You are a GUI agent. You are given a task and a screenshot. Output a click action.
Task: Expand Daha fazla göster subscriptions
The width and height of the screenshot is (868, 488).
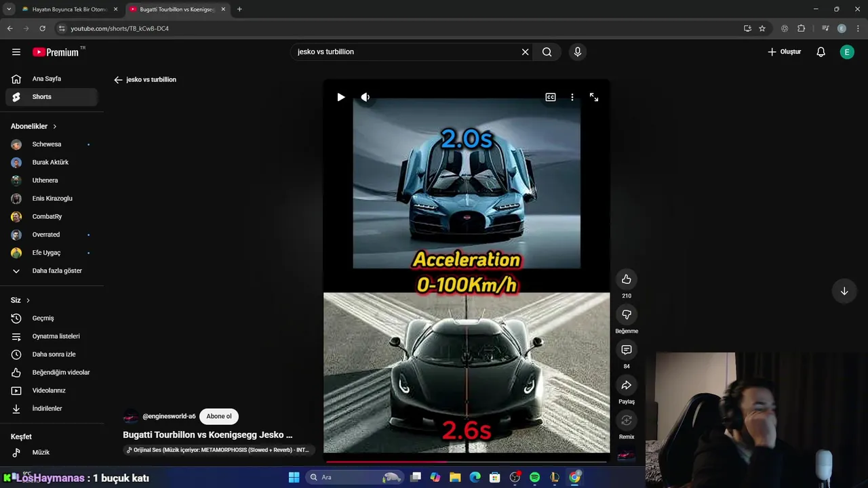point(52,271)
